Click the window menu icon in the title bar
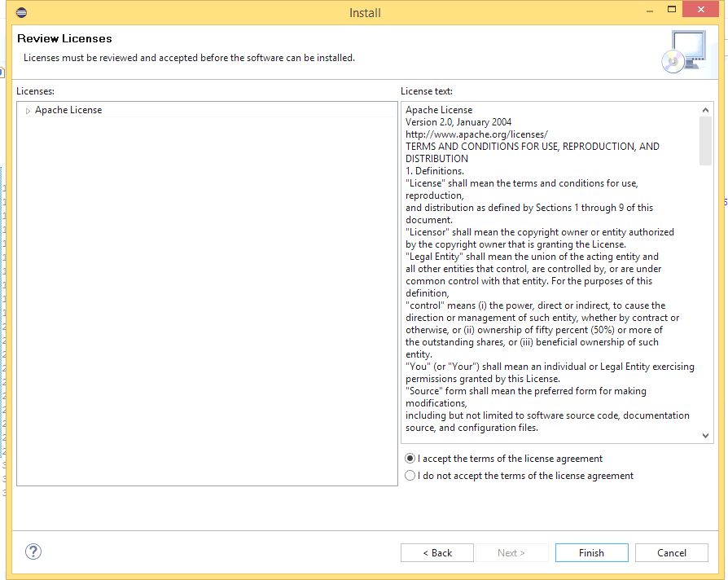This screenshot has width=728, height=580. pyautogui.click(x=21, y=11)
